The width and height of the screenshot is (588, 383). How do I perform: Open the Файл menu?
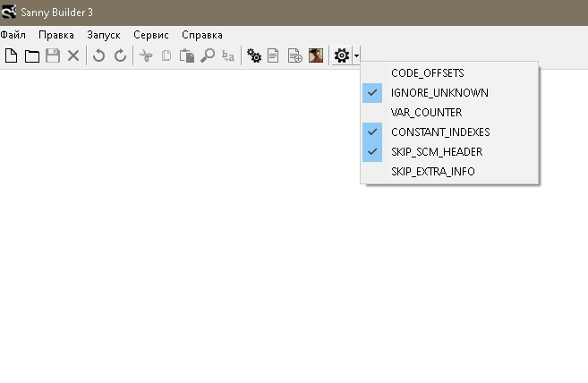[13, 35]
